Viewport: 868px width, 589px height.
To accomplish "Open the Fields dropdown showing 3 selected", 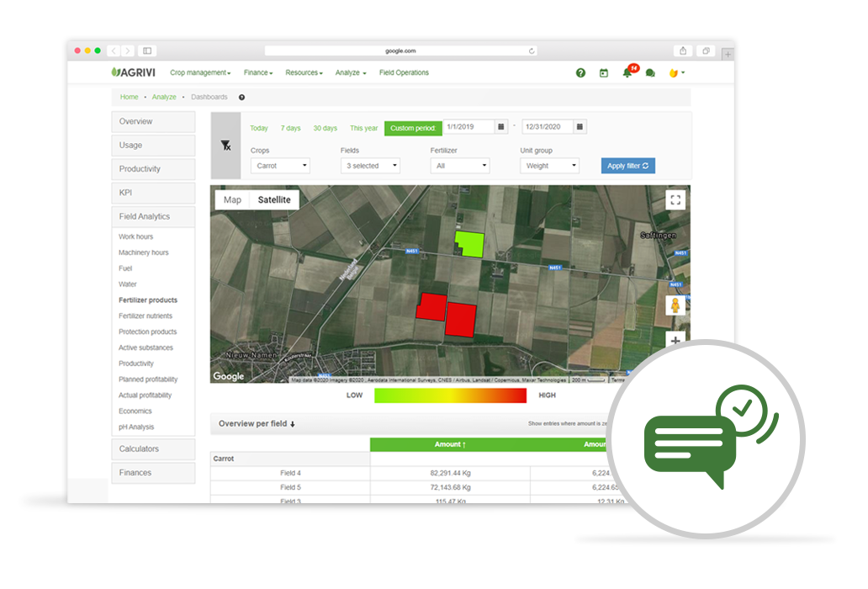I will pos(370,166).
